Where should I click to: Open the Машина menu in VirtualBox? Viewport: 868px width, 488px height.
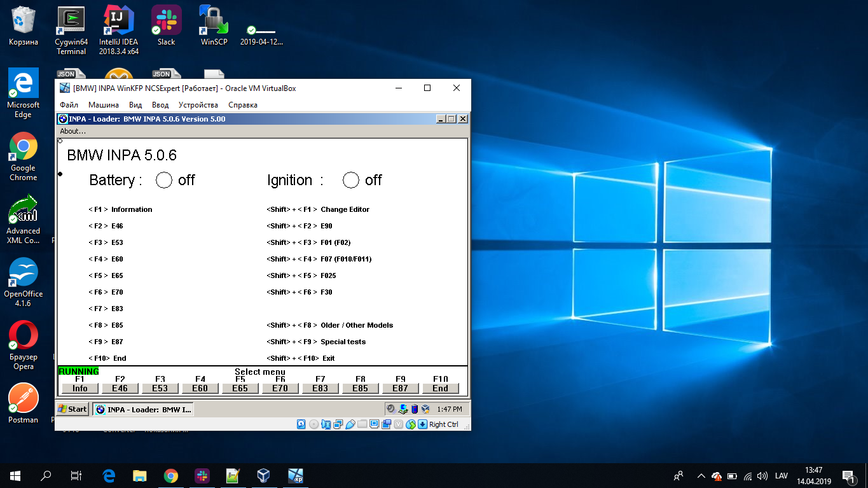pyautogui.click(x=103, y=105)
